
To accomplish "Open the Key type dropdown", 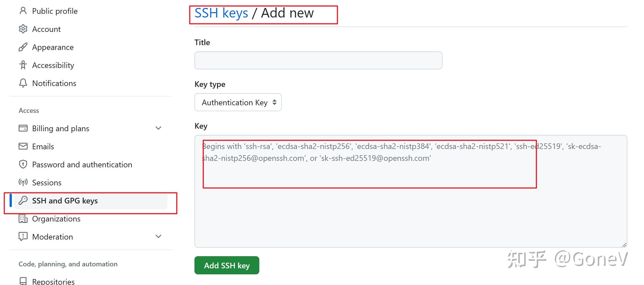I will pyautogui.click(x=238, y=102).
